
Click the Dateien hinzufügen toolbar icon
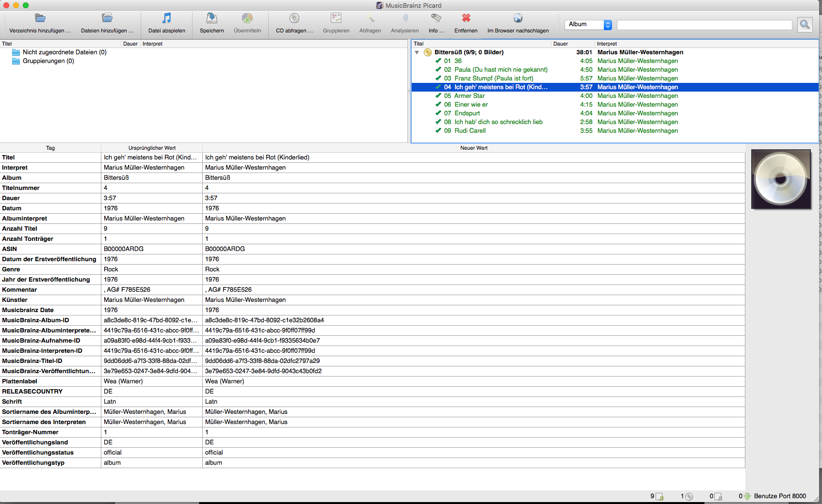click(107, 18)
